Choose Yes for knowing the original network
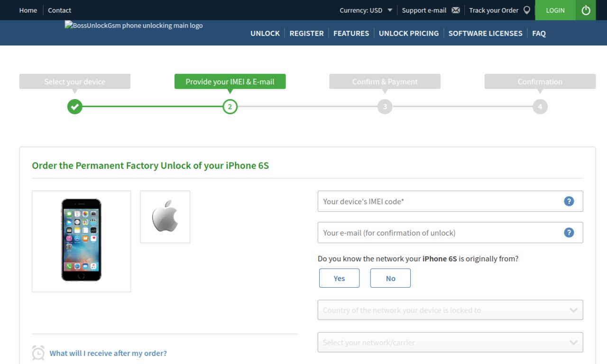The height and width of the screenshot is (364, 607). pos(339,278)
